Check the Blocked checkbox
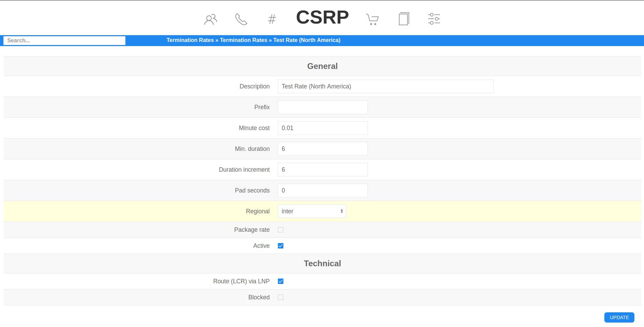644x327 pixels. pos(281,297)
